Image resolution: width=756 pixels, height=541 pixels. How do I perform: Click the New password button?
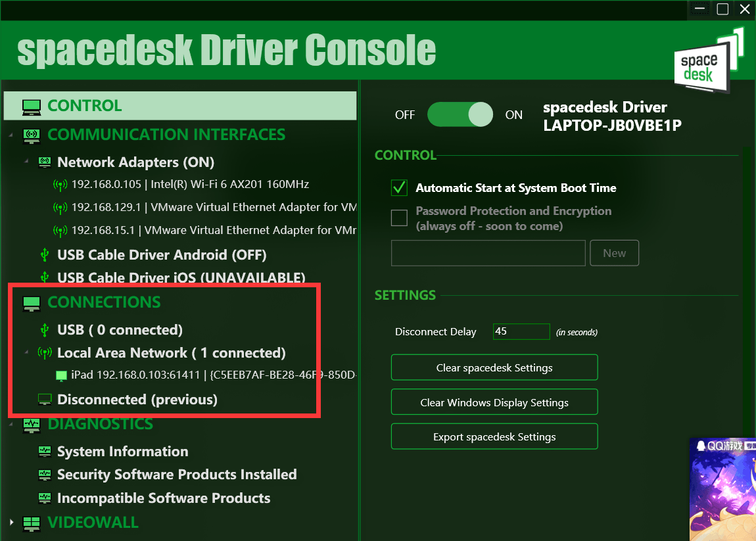coord(614,253)
